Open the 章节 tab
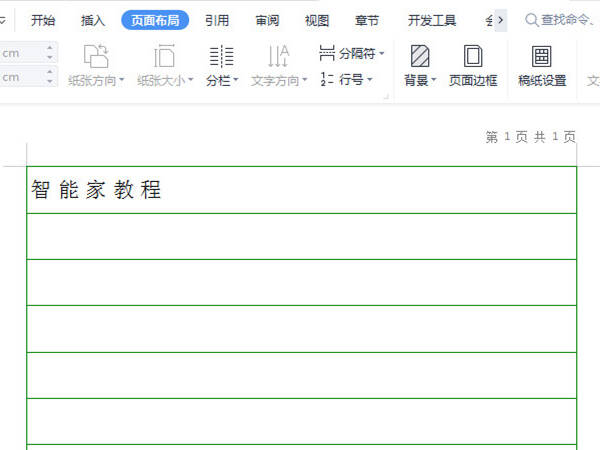600x450 pixels. click(x=367, y=20)
